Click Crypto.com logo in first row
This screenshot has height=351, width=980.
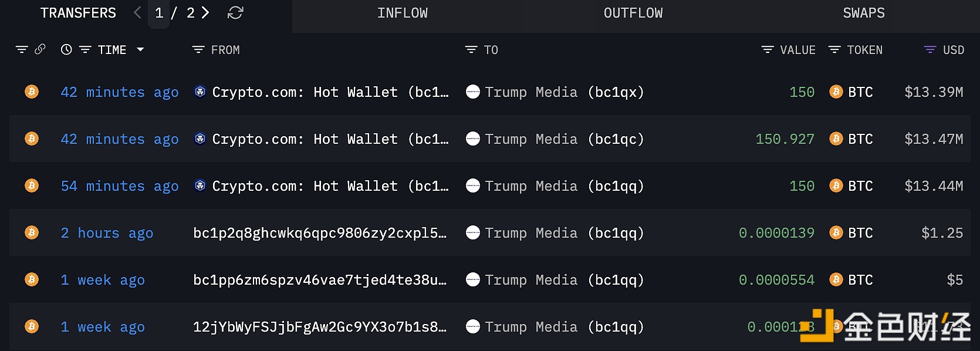pyautogui.click(x=200, y=92)
